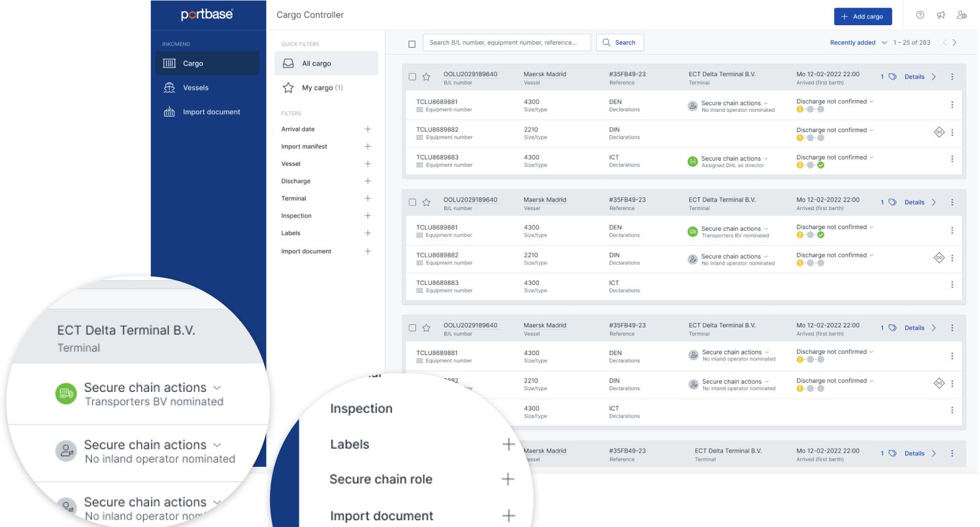Click the label tag icon in first cargo header
The height and width of the screenshot is (527, 980).
click(x=892, y=77)
